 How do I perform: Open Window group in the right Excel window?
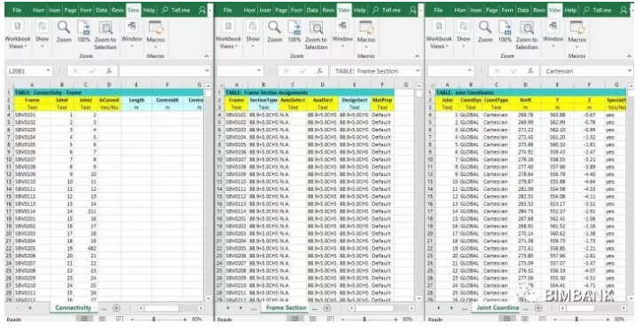pos(553,35)
